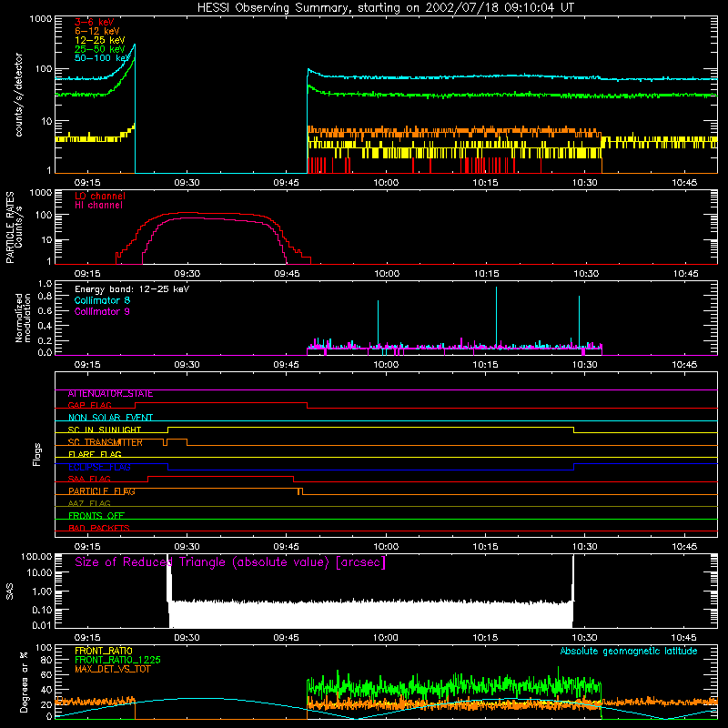
Task: Click the ATTENUATOR_STATE flag label
Action: point(110,394)
